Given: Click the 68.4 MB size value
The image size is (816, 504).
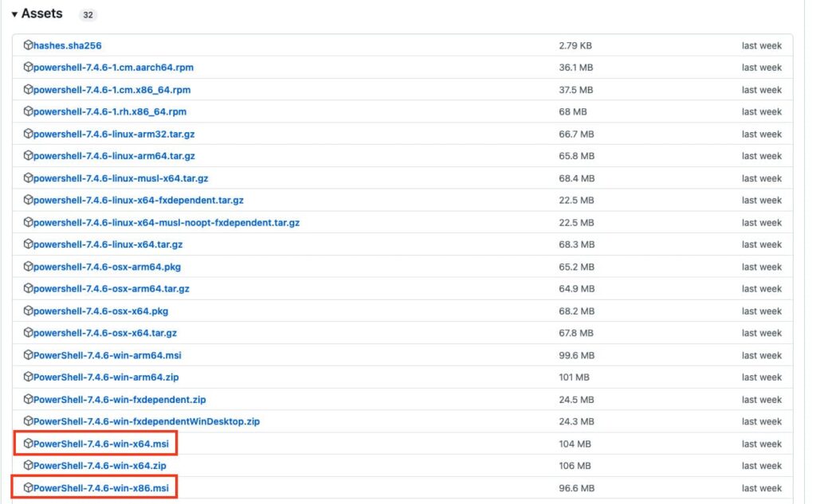Looking at the screenshot, I should coord(577,178).
